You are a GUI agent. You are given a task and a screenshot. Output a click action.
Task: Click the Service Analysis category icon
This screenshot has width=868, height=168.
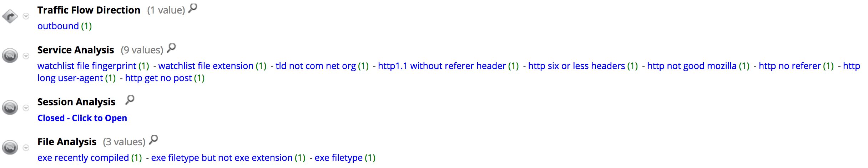coord(10,56)
